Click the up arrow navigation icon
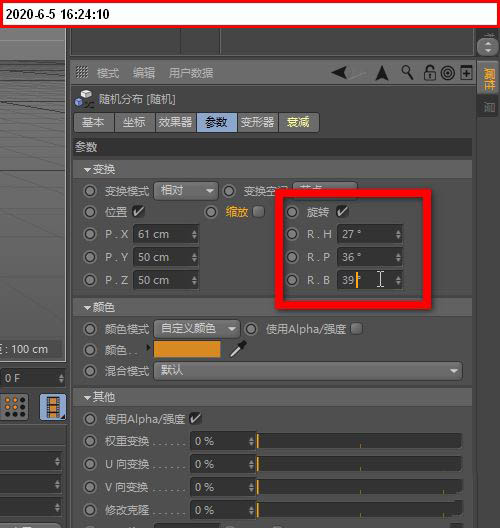 pyautogui.click(x=382, y=73)
